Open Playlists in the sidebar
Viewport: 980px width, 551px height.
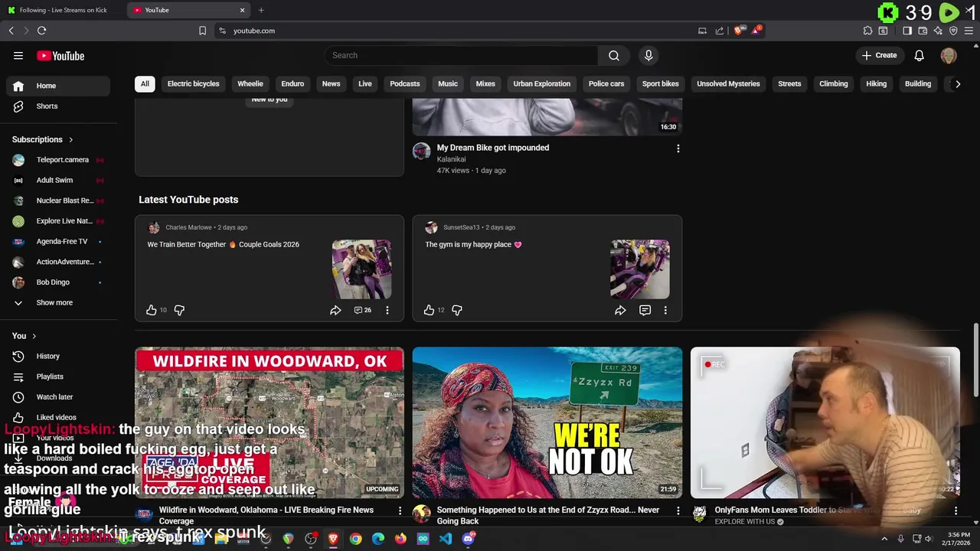tap(58, 377)
